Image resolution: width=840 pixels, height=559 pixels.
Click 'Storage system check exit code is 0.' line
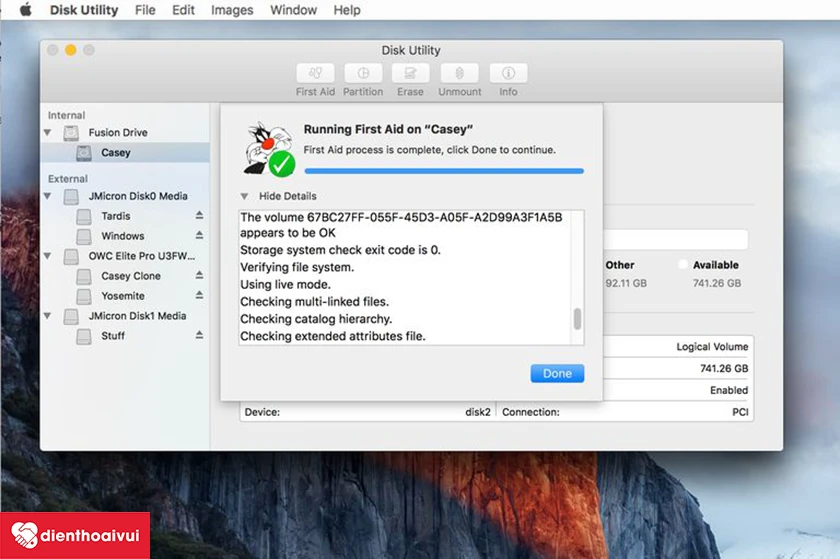click(340, 250)
